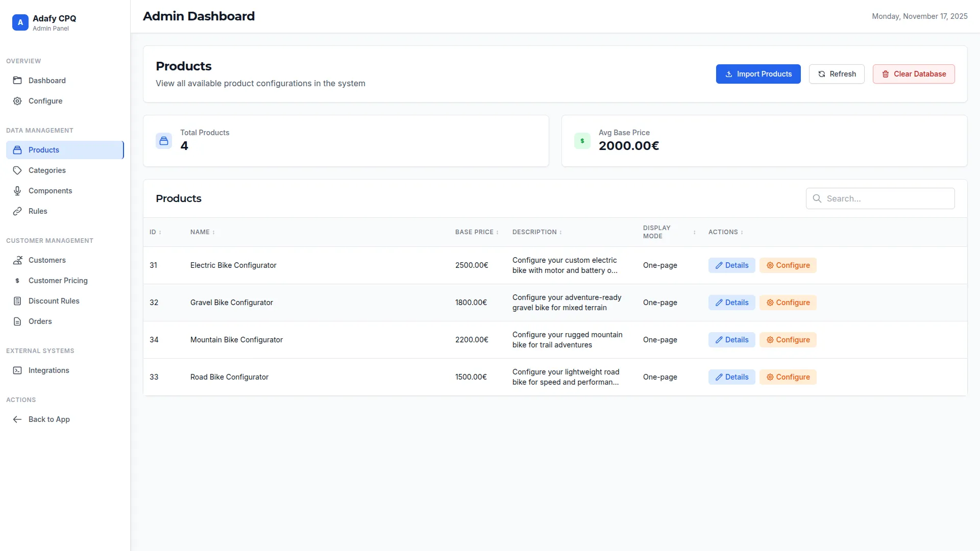Open Details for Gravel Bike Configurator
This screenshot has height=551, width=980.
(x=731, y=303)
